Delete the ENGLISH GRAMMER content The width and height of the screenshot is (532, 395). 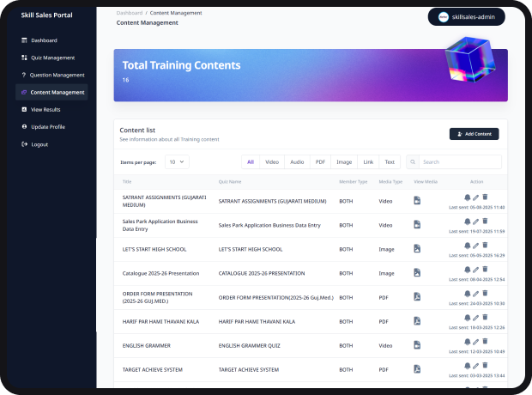(485, 342)
